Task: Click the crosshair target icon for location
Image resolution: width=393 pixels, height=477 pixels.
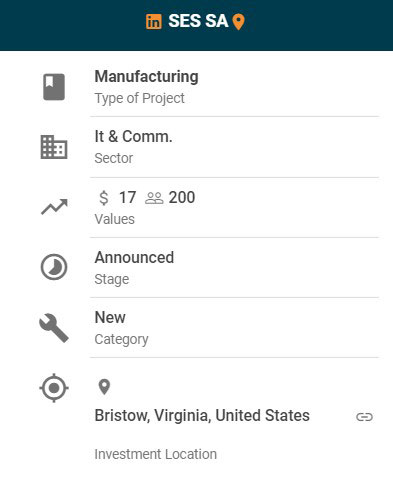Action: [54, 388]
